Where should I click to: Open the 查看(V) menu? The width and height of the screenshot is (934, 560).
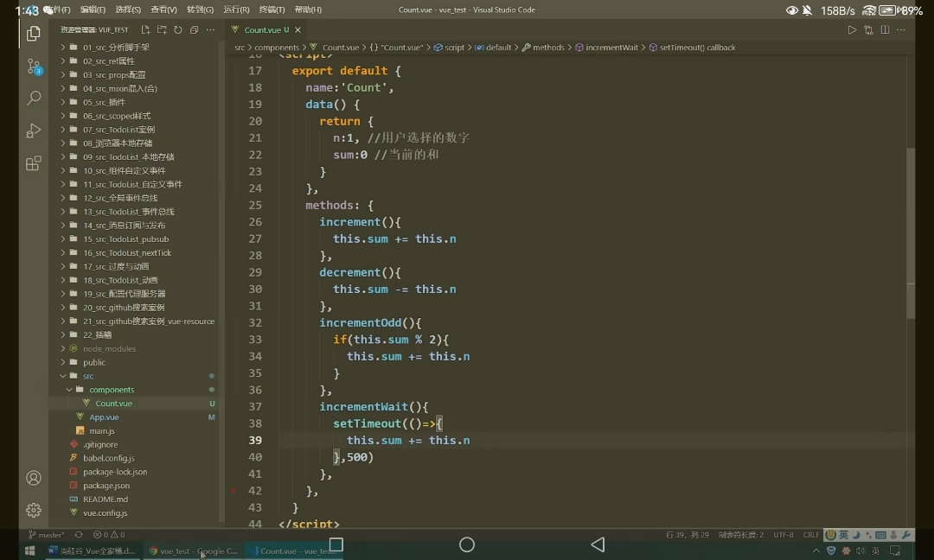click(x=163, y=10)
